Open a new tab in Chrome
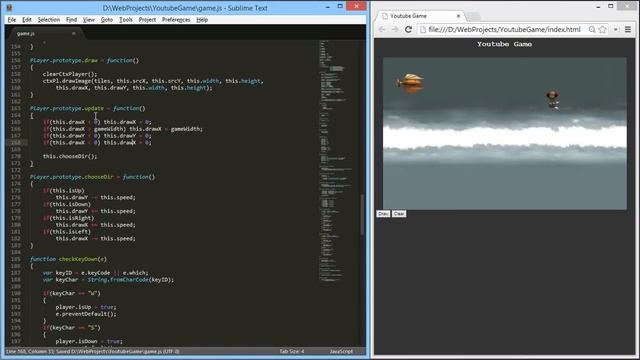 point(473,16)
